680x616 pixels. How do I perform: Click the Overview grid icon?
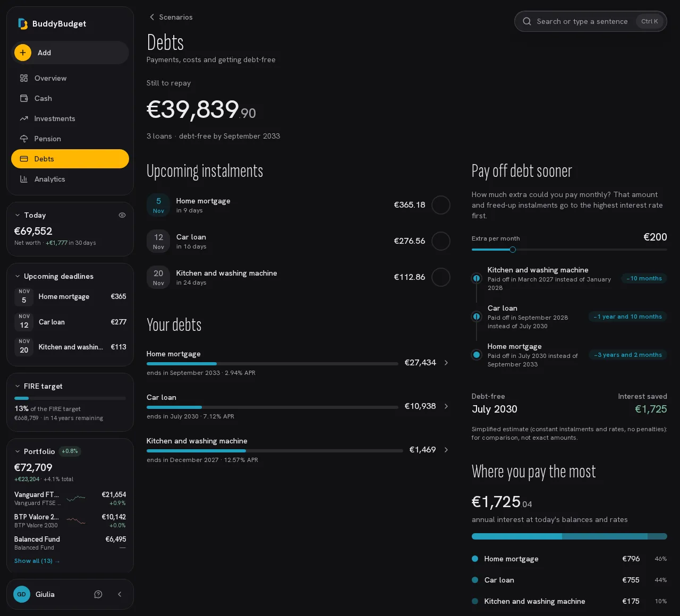tap(24, 78)
